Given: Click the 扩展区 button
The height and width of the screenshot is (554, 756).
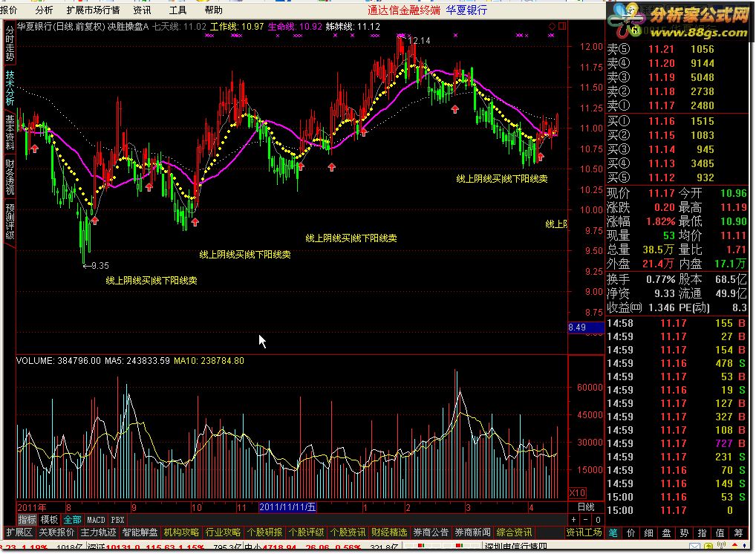Looking at the screenshot, I should pos(19,532).
